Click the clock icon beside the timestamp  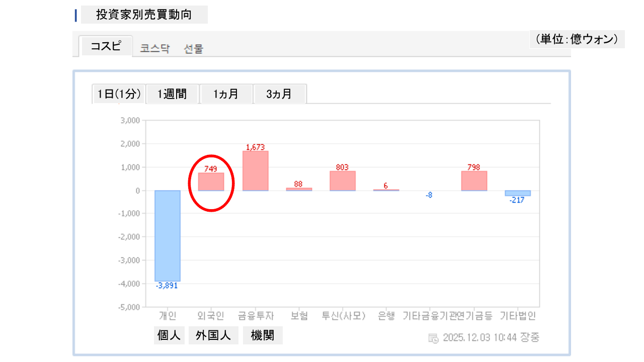pyautogui.click(x=433, y=338)
